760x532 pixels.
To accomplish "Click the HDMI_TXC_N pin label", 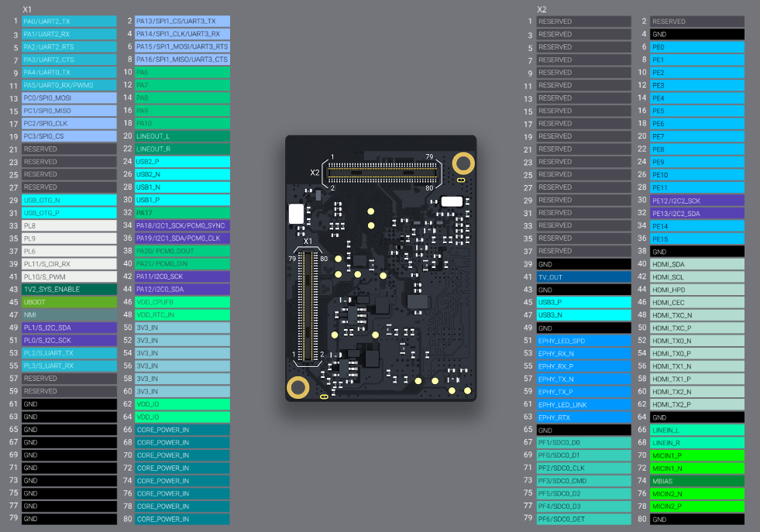I will (x=697, y=315).
